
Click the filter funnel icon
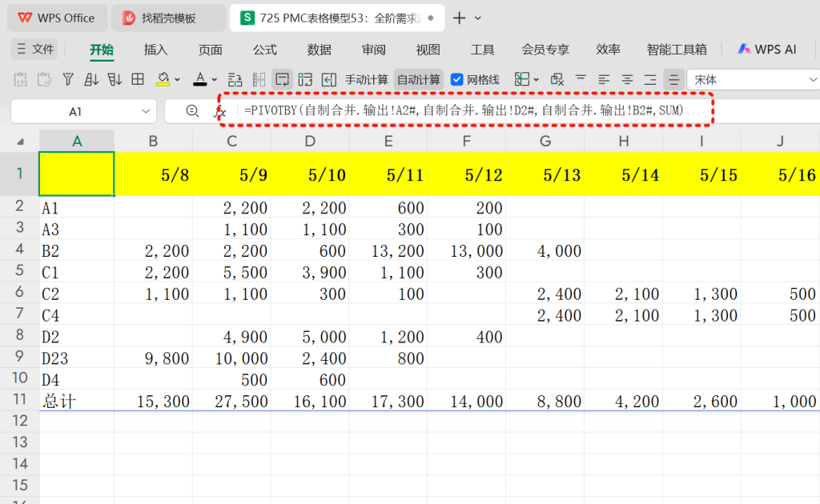[x=68, y=80]
